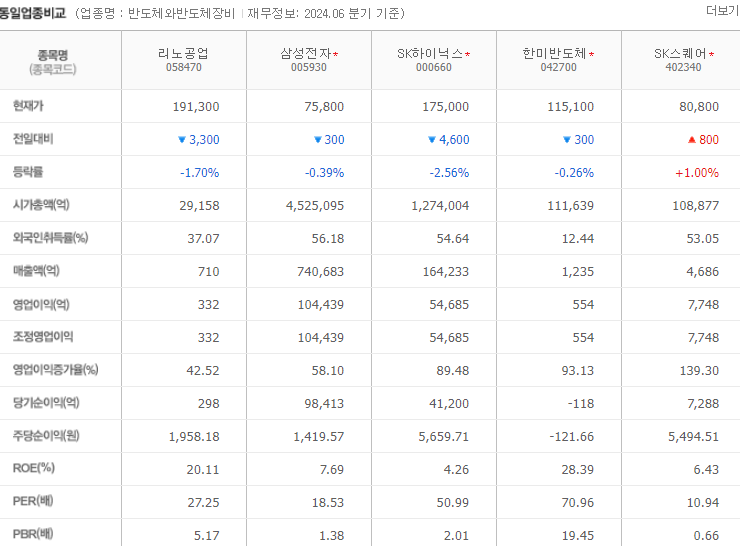This screenshot has height=546, width=740.
Task: Click net income value -118
Action: point(580,403)
